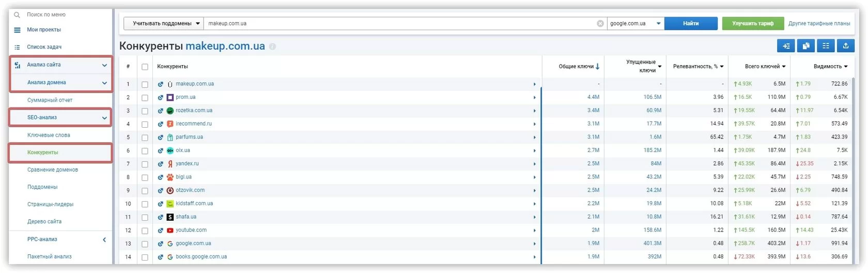Clear the domain search field

600,23
